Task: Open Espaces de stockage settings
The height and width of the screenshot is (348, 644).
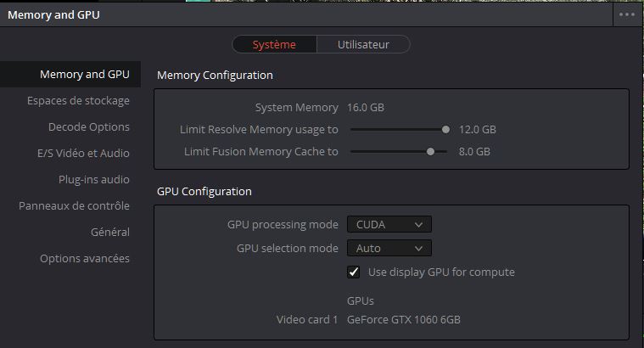Action: pyautogui.click(x=78, y=101)
